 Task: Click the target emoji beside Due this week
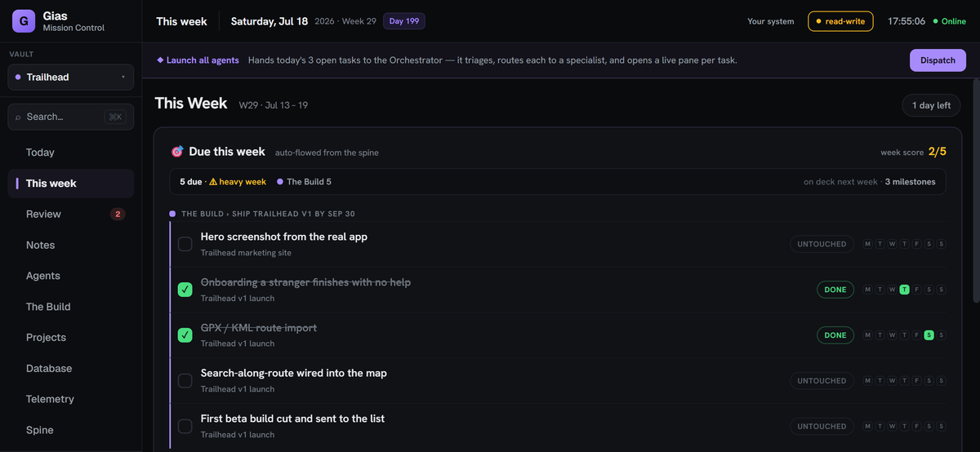[177, 152]
